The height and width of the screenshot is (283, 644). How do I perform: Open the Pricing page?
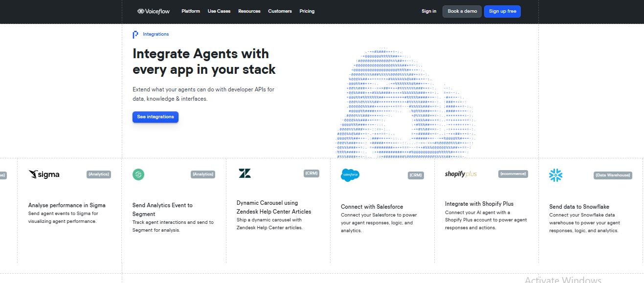307,11
